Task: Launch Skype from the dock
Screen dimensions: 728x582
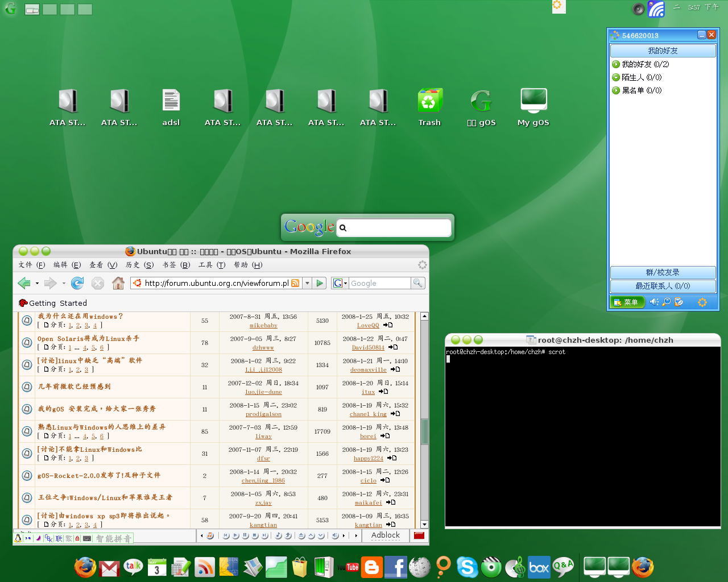Action: click(x=468, y=567)
